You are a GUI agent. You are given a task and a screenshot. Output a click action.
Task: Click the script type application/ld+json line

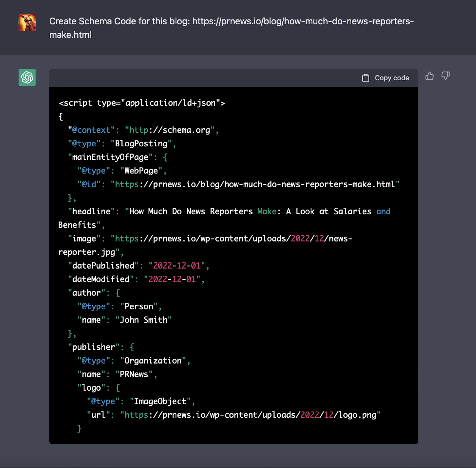point(142,103)
